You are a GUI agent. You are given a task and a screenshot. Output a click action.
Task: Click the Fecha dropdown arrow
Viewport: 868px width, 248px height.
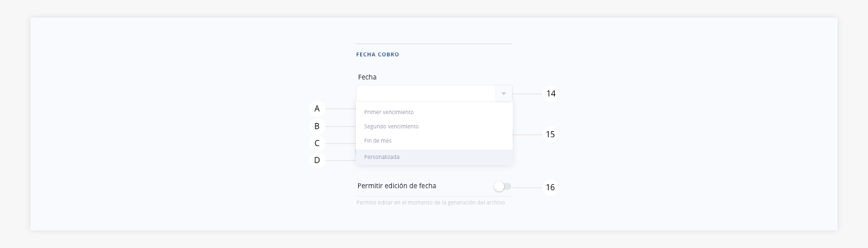pyautogui.click(x=504, y=93)
